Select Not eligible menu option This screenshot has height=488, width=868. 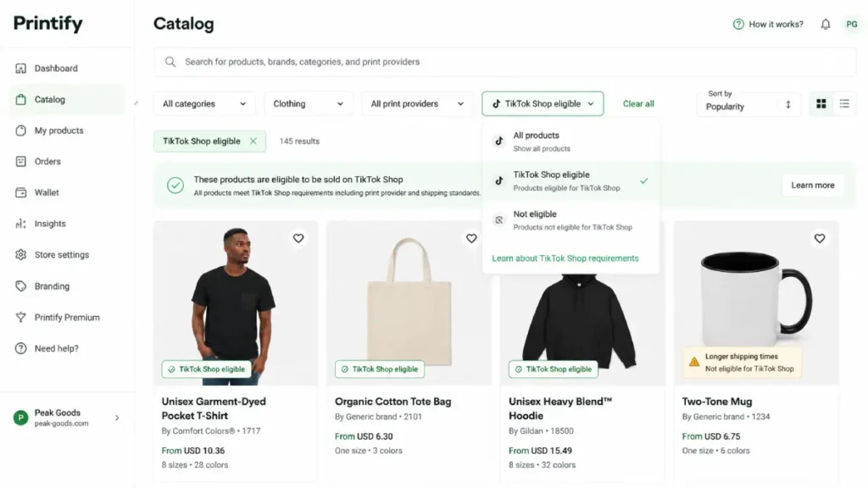coord(570,220)
